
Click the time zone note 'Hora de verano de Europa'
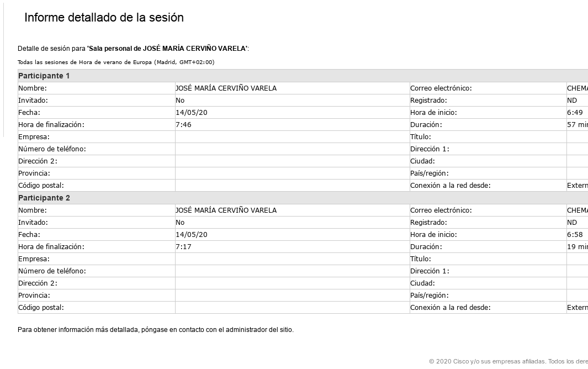click(116, 62)
